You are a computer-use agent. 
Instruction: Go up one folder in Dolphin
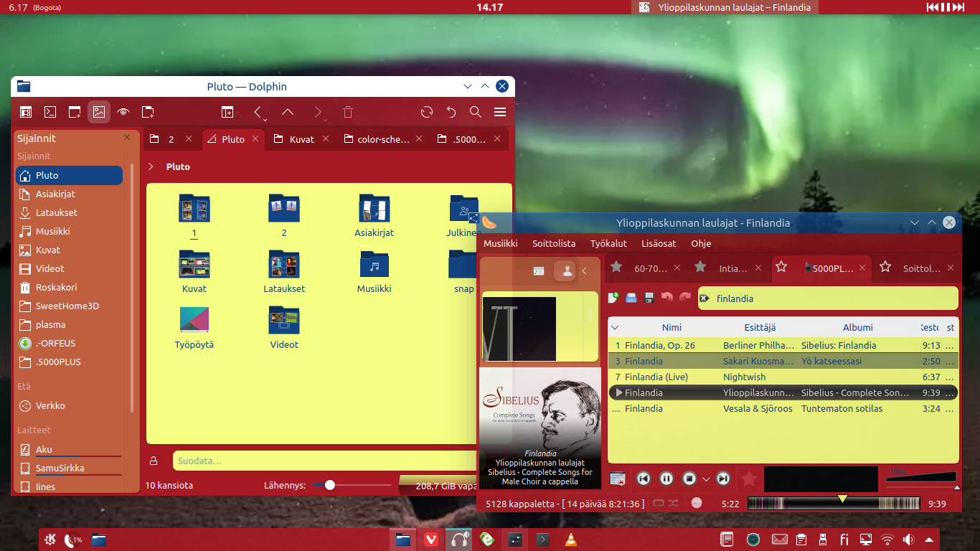[288, 112]
